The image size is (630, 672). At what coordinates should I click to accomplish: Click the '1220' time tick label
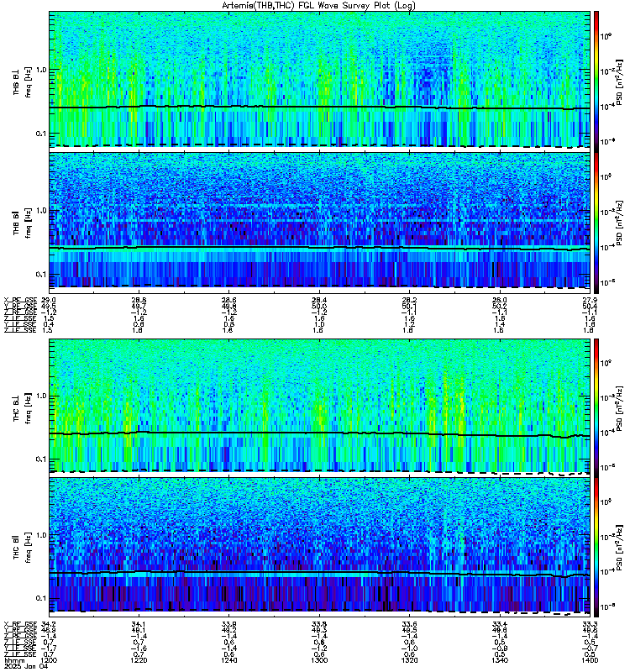(x=139, y=660)
